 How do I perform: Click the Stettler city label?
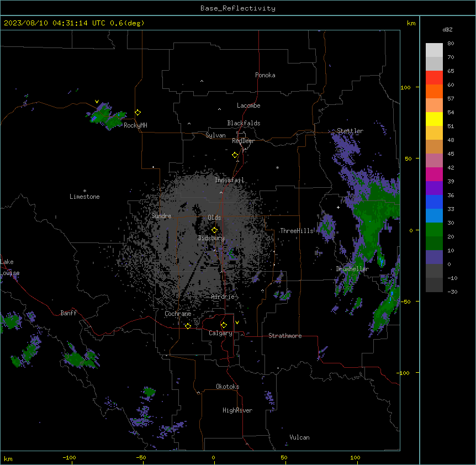(x=350, y=131)
